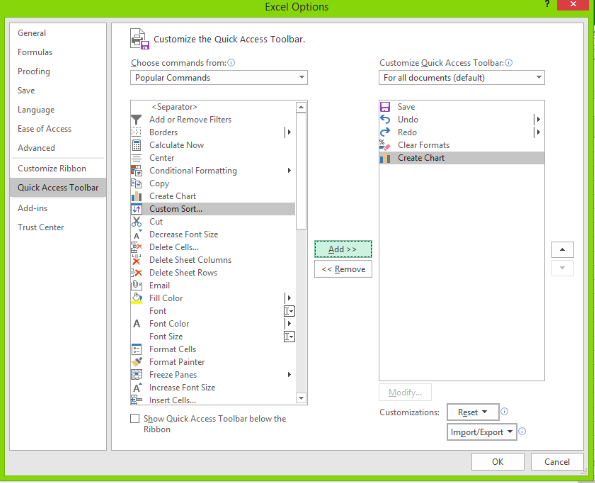
Task: Click the << Remove button
Action: point(343,269)
